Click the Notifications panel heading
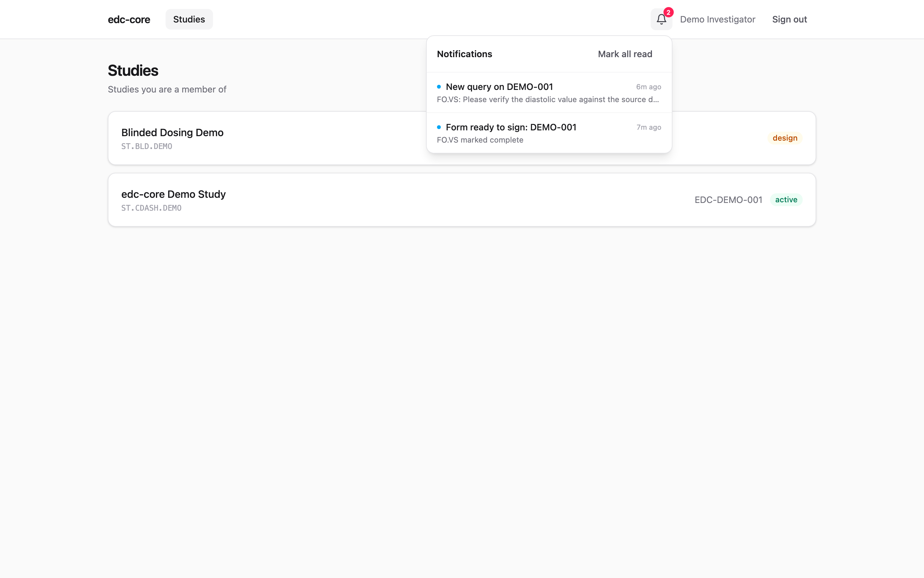 [x=464, y=54]
